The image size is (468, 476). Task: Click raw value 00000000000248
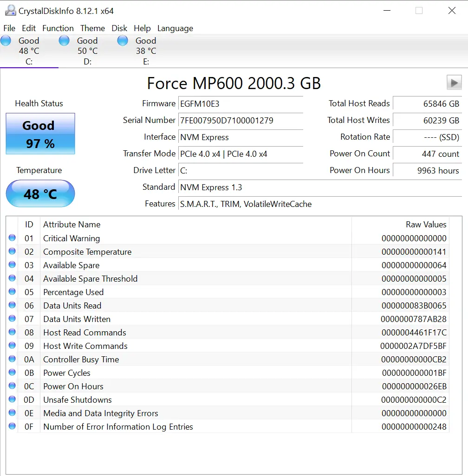point(414,427)
